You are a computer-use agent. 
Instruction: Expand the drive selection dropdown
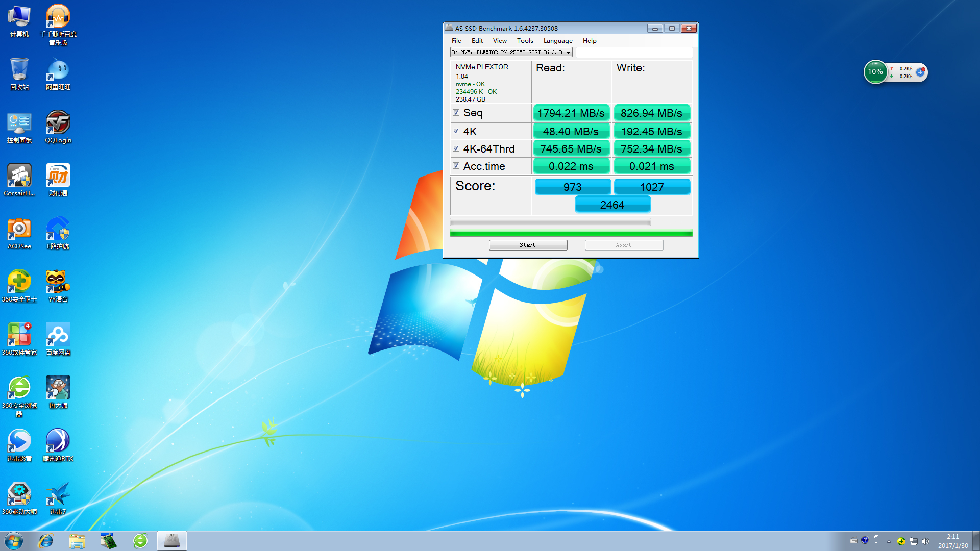[568, 52]
